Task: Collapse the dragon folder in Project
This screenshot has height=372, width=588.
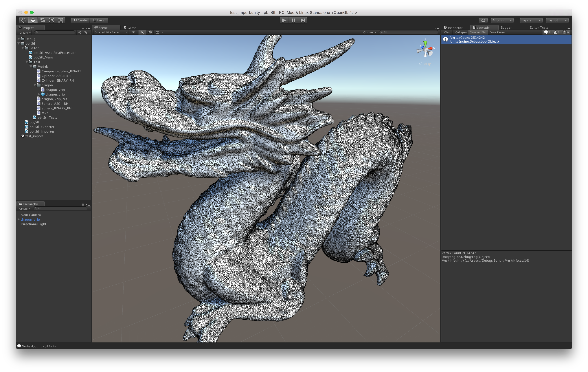Action: coord(35,85)
